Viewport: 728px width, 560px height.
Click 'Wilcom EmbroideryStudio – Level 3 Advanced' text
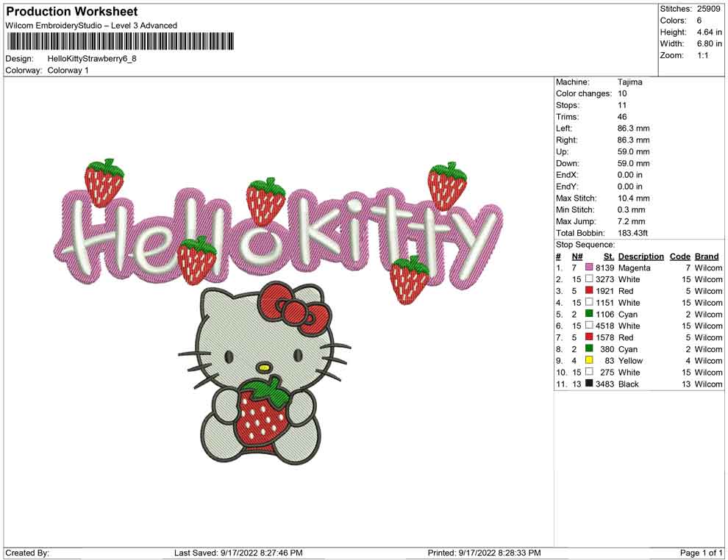click(x=91, y=26)
